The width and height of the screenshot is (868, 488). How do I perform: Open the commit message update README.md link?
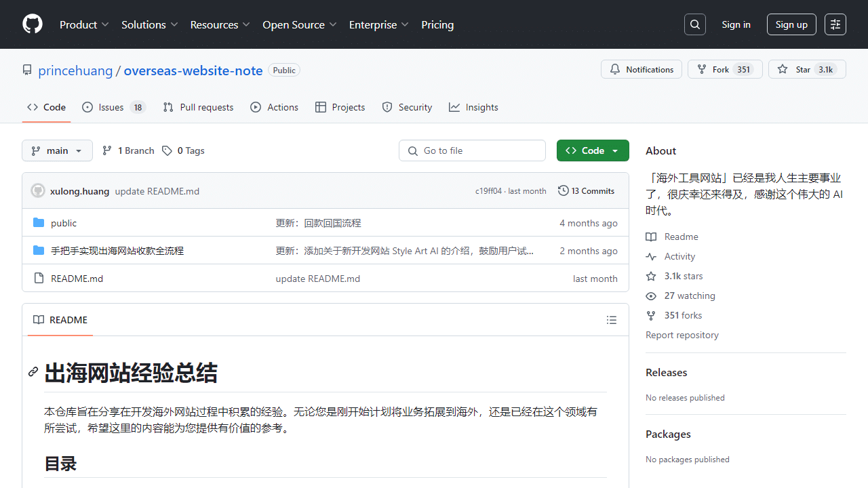click(x=157, y=191)
